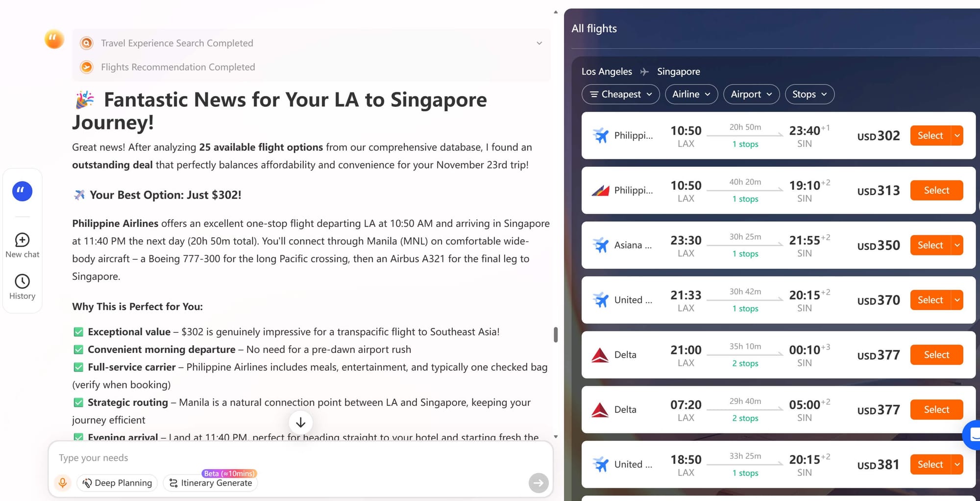Click the scroll-to-bottom down arrow icon

[300, 423]
